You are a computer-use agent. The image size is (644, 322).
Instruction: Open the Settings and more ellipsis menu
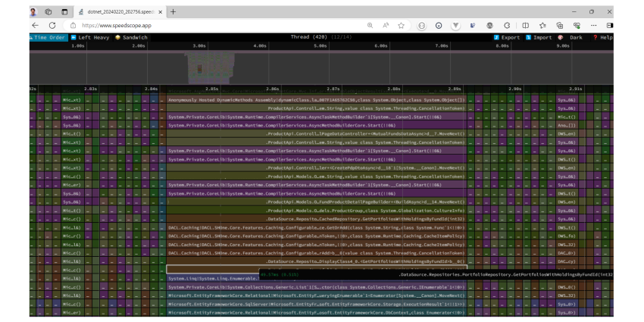click(x=593, y=26)
